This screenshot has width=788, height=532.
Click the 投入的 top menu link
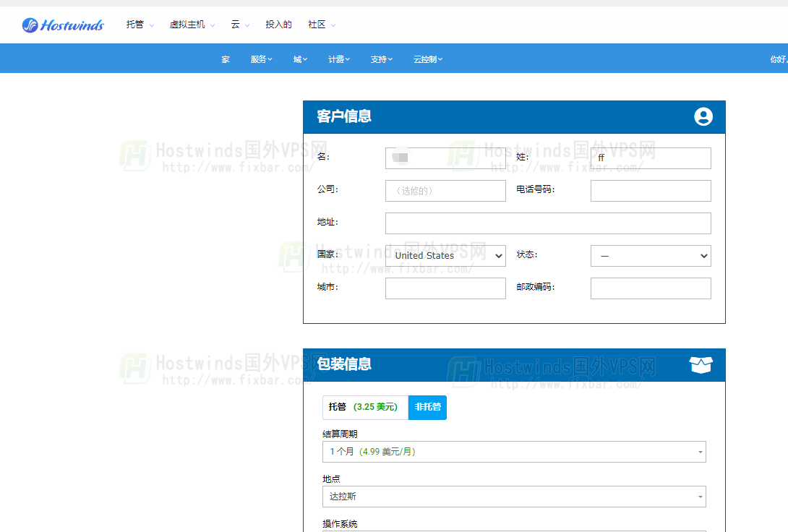(278, 25)
